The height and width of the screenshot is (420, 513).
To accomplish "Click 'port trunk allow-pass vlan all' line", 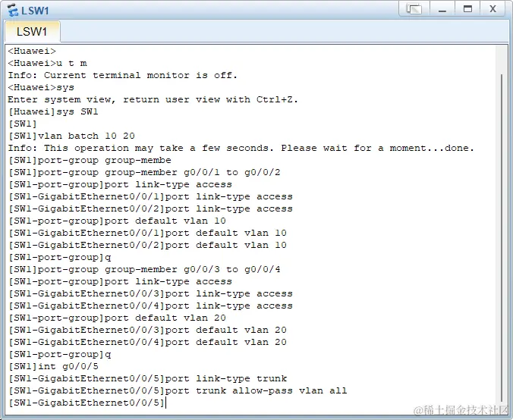I will (178, 390).
